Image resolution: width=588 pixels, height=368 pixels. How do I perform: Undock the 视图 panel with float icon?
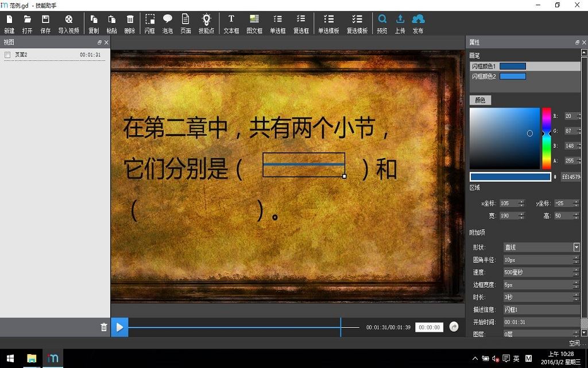[x=99, y=43]
